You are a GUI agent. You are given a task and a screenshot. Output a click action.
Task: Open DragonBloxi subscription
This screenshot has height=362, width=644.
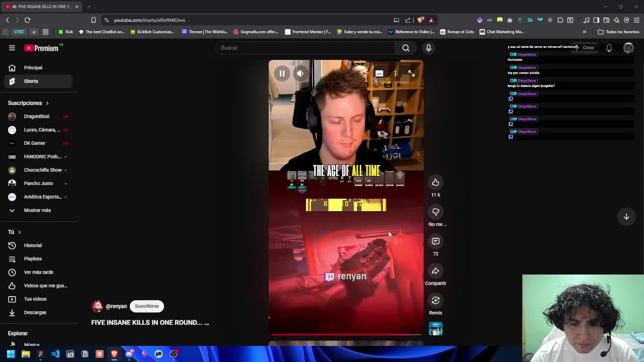click(x=38, y=117)
